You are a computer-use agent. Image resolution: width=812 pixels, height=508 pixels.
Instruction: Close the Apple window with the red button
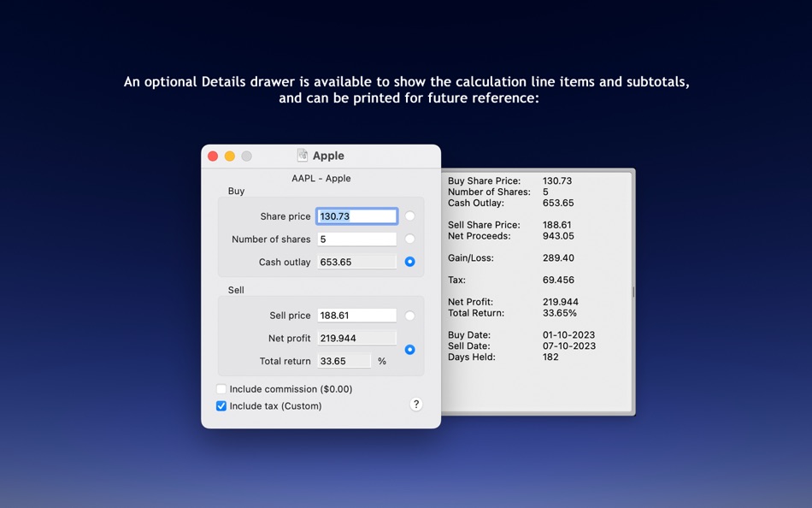(x=213, y=156)
